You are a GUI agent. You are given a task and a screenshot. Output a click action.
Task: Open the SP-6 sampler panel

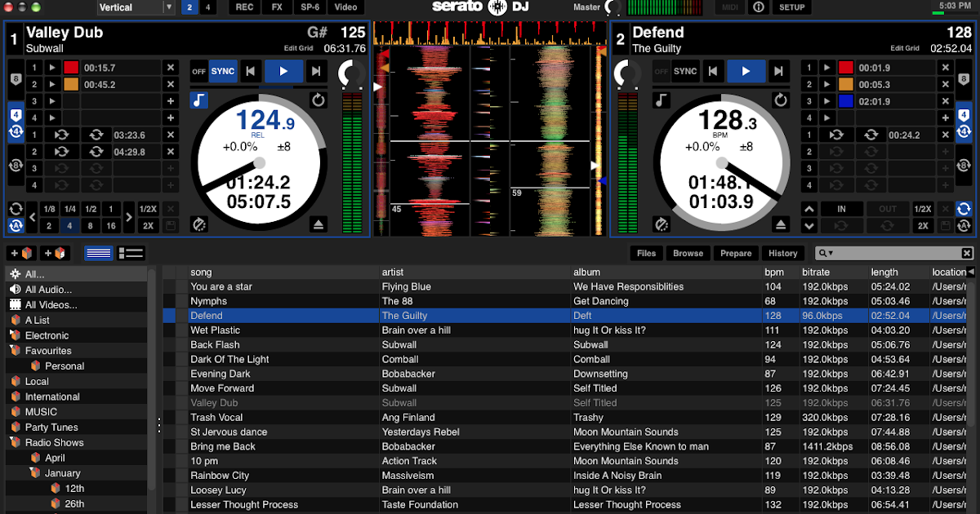[310, 7]
